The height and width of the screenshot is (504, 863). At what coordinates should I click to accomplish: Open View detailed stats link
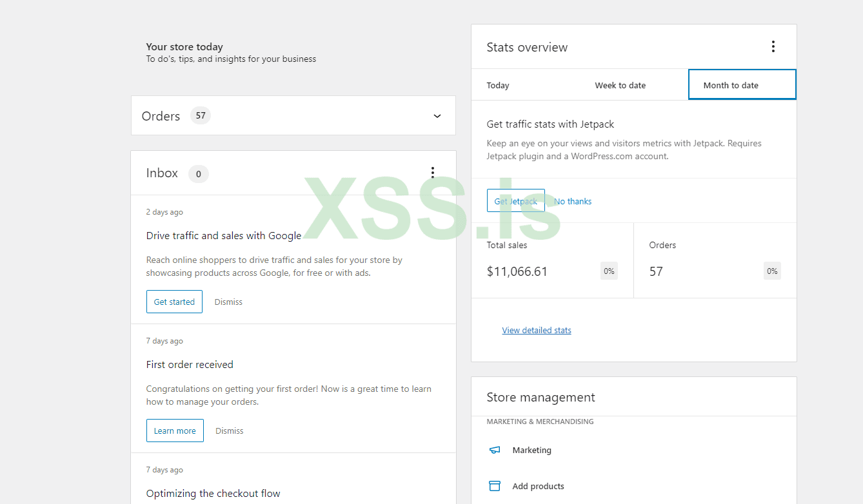pyautogui.click(x=537, y=330)
